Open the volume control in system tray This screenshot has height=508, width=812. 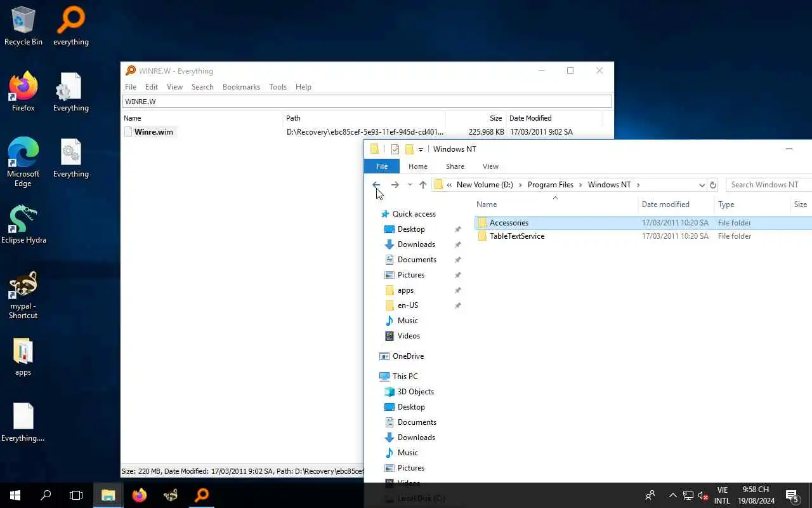[x=703, y=495]
